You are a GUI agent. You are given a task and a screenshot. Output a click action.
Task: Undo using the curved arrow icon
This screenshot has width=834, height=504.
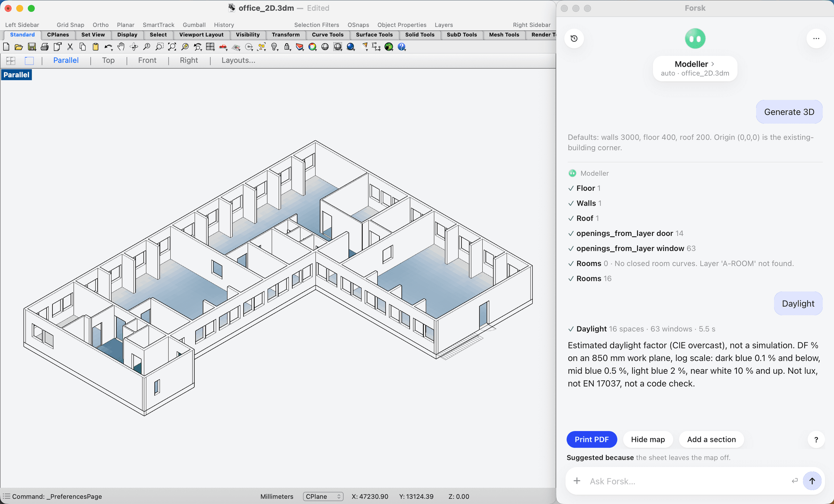coord(108,47)
